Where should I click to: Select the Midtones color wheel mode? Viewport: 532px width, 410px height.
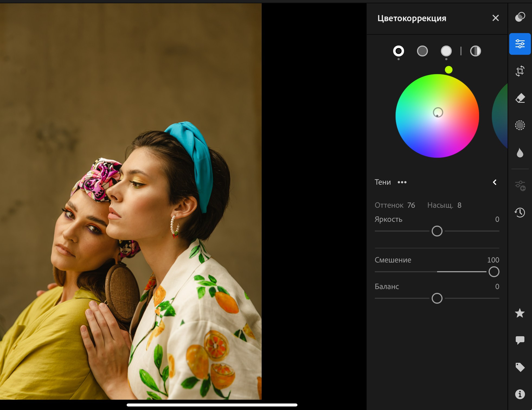point(422,51)
